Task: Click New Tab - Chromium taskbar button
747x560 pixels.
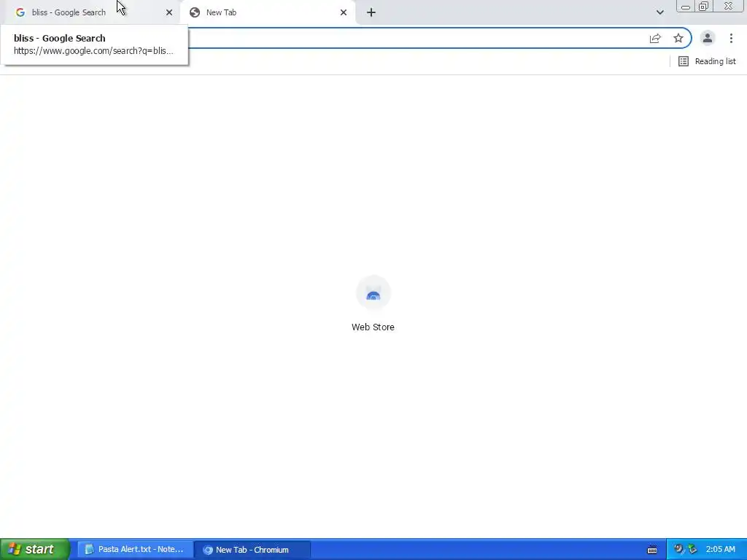Action: tap(252, 550)
